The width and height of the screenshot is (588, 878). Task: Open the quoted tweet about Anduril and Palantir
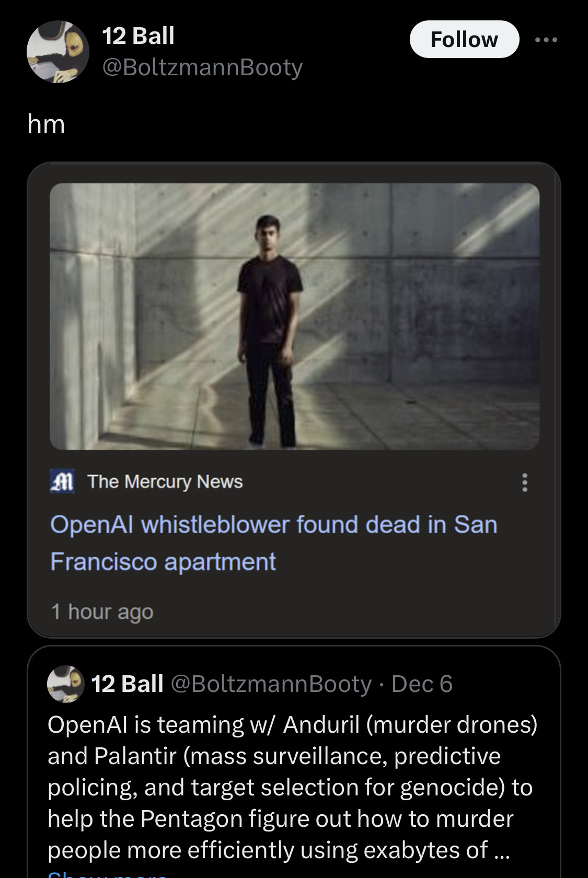[x=293, y=787]
